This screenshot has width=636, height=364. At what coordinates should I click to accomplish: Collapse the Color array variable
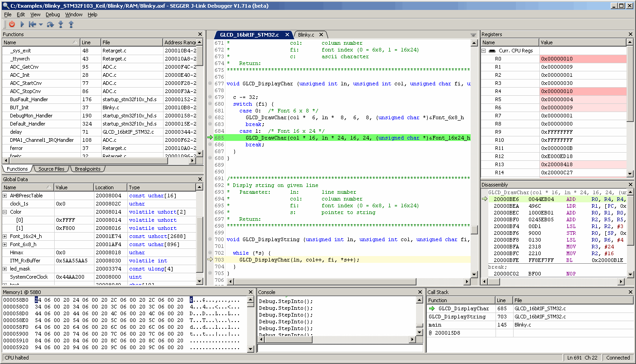click(5, 212)
